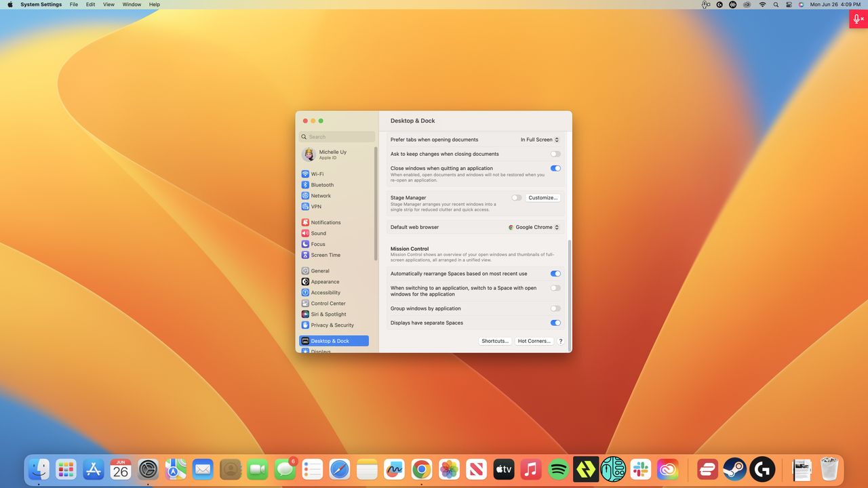868x488 pixels.
Task: Open the Window menu in menu bar
Action: coord(132,5)
